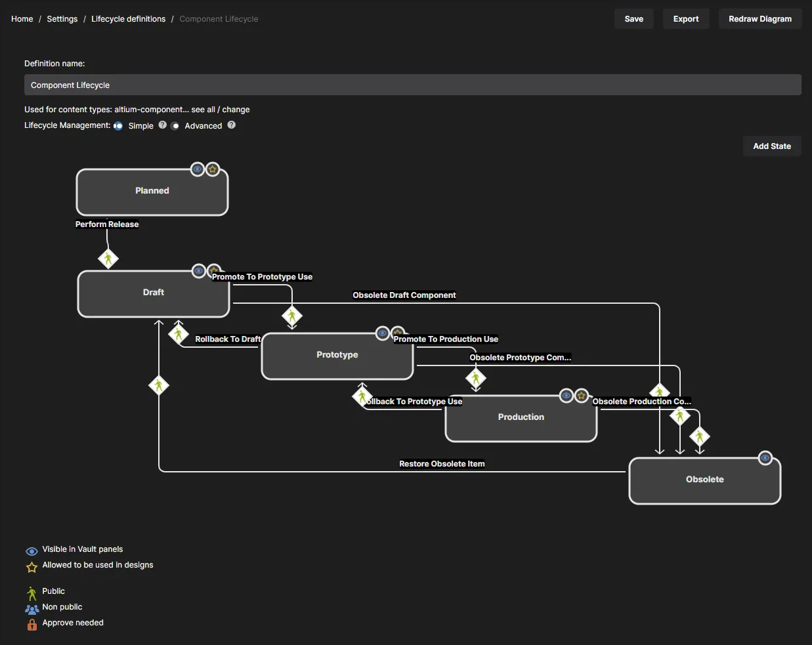Select Advanced lifecycle management
812x645 pixels.
(175, 125)
